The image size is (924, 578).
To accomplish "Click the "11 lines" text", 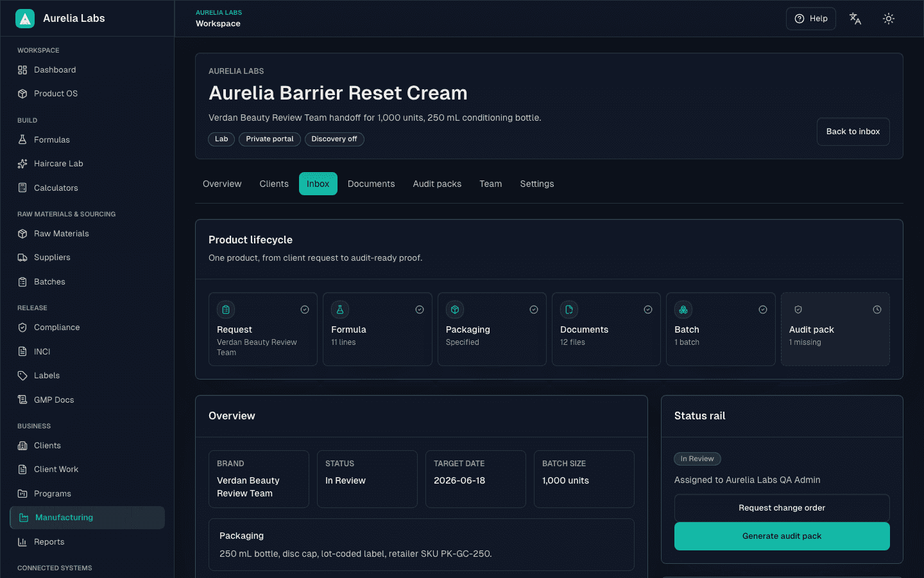I will click(x=343, y=342).
